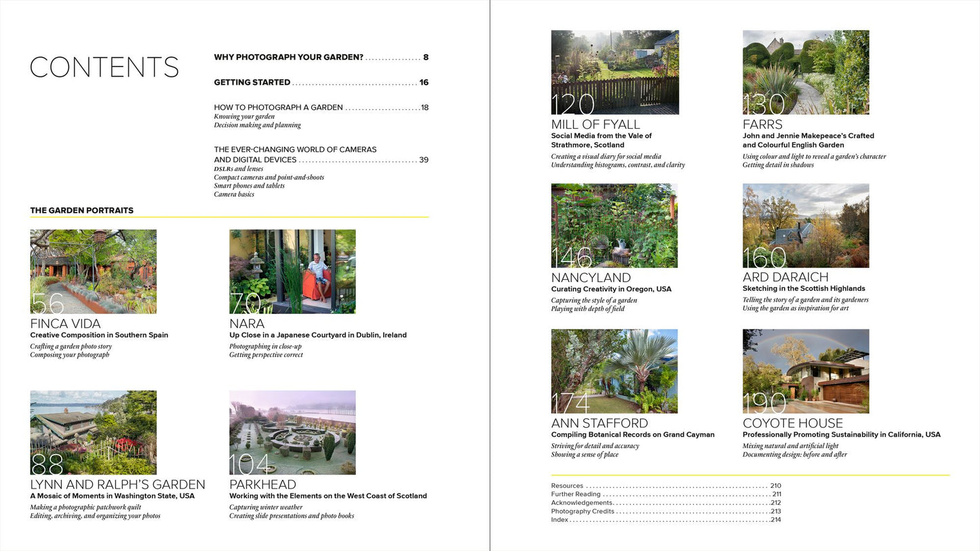Click the 'Further Reading' page 211 entry
Screen dimensions: 980x551
coord(666,495)
